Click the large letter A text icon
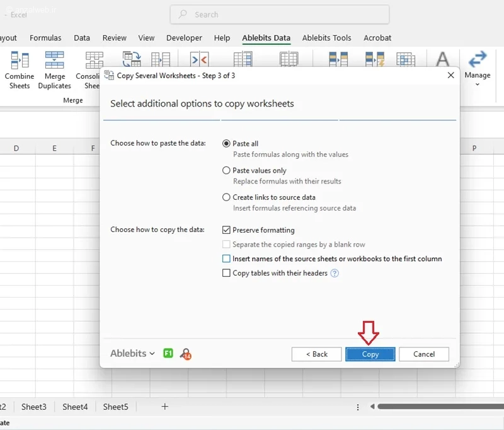 [443, 59]
